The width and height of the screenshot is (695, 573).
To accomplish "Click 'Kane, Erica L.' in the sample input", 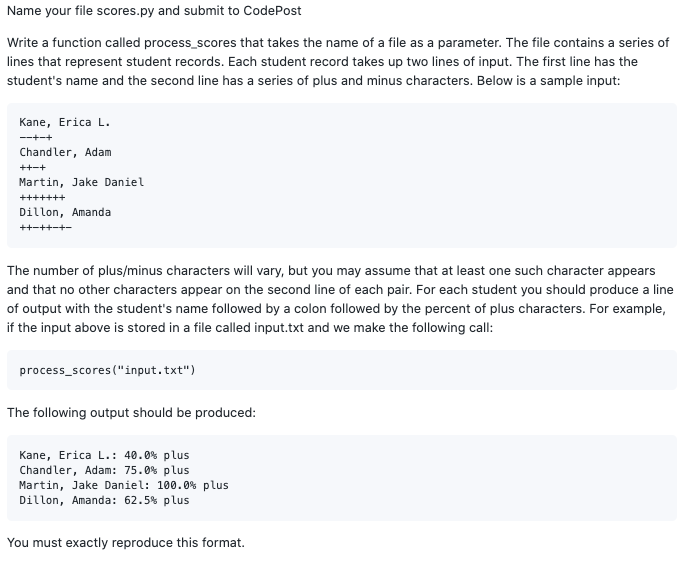I will click(65, 122).
